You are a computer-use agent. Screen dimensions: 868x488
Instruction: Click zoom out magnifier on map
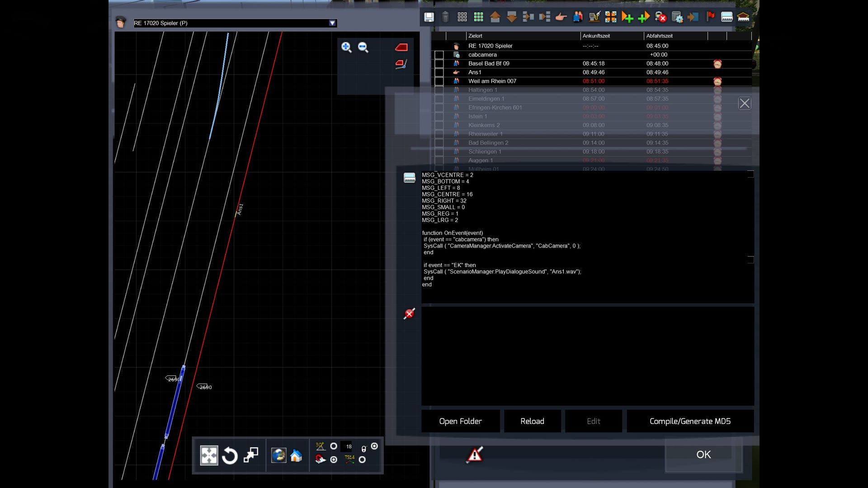pos(363,47)
